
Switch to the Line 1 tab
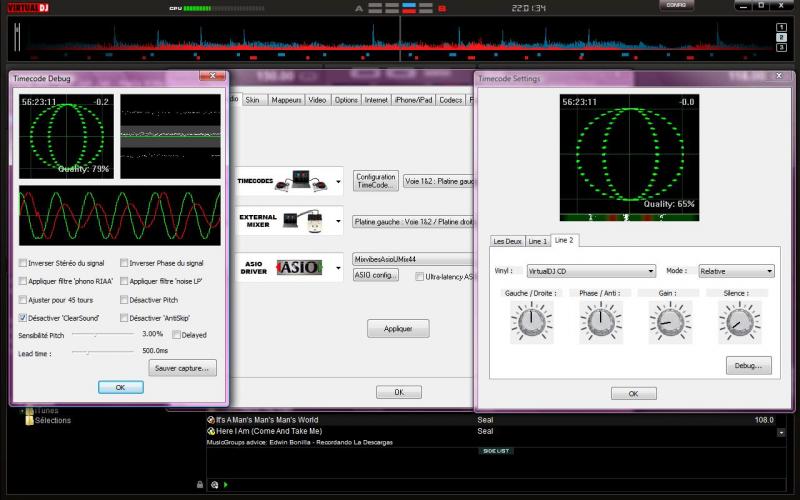pyautogui.click(x=537, y=241)
